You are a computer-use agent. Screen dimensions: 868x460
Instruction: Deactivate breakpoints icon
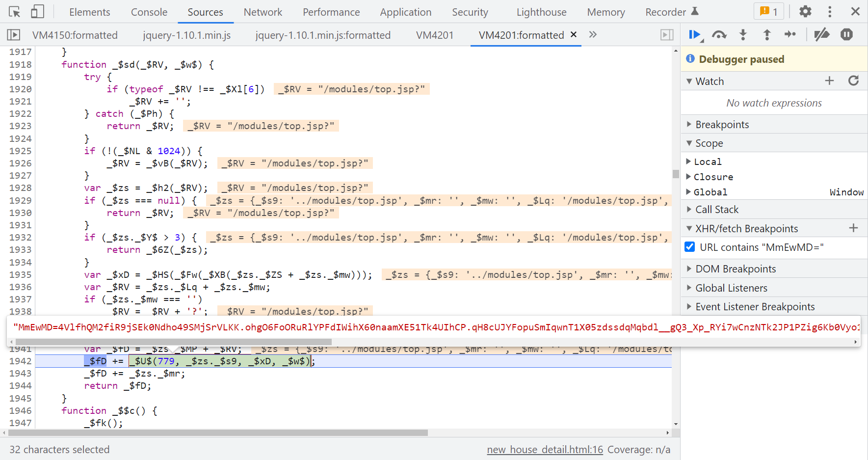[x=822, y=34]
